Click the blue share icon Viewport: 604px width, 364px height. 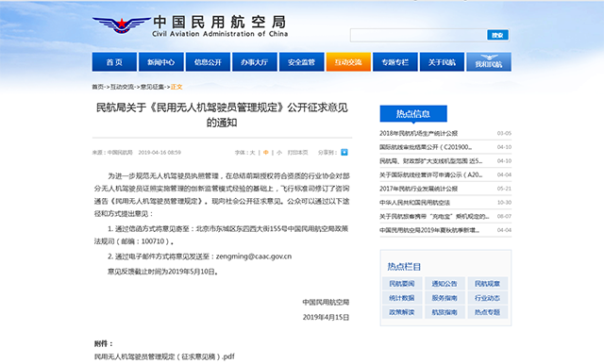click(x=344, y=153)
